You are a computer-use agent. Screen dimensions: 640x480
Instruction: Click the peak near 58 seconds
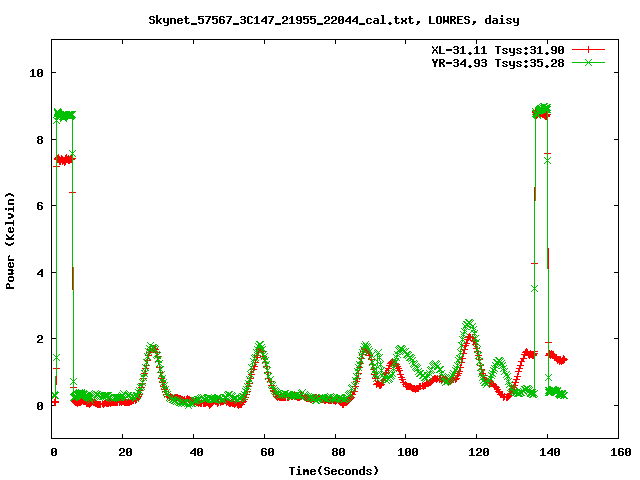pos(260,347)
